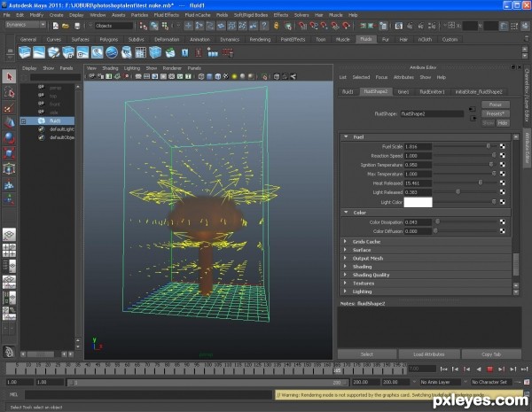This screenshot has height=412, width=532.
Task: Click the fluidShape name input field
Action: click(432, 114)
